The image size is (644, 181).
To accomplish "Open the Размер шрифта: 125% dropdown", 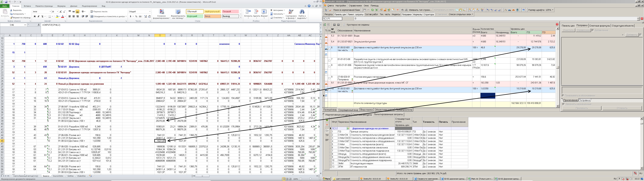I will (x=541, y=10).
